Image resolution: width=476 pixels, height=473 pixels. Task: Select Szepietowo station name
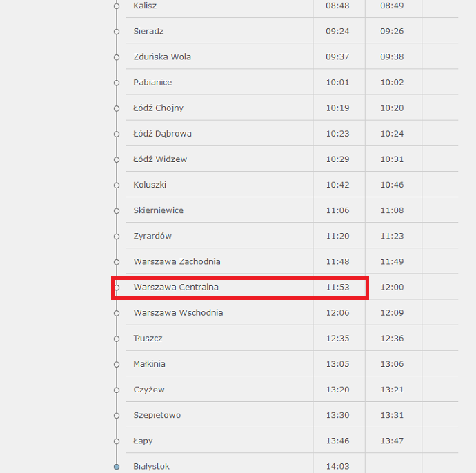click(x=157, y=415)
